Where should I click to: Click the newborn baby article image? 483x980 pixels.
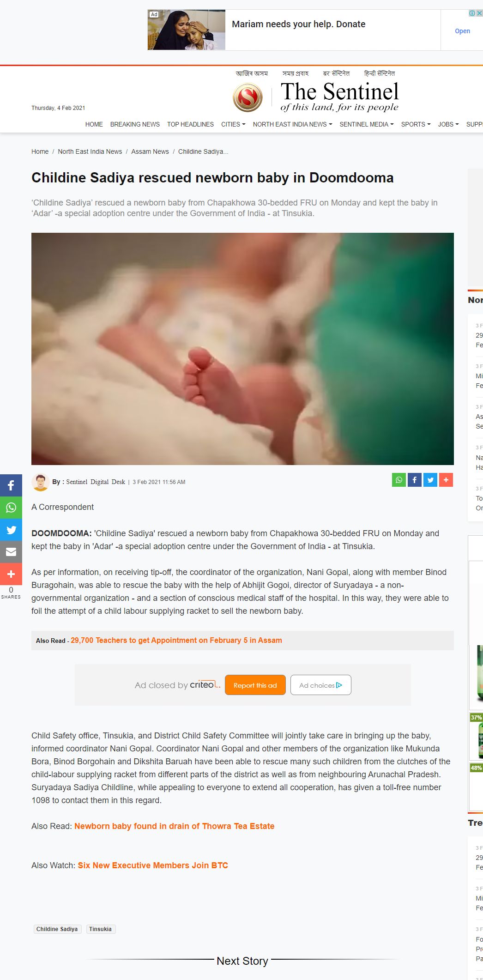coord(242,349)
